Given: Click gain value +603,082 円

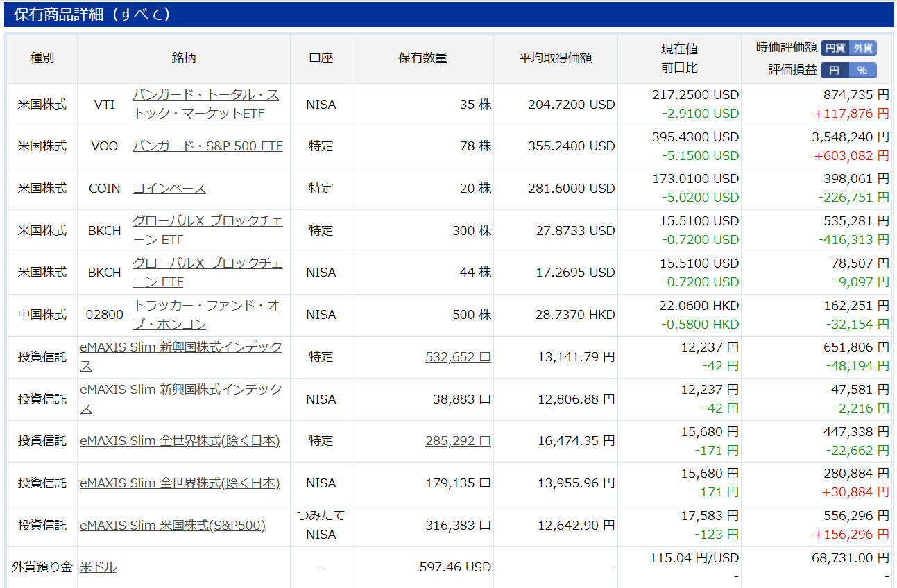Looking at the screenshot, I should tap(851, 156).
